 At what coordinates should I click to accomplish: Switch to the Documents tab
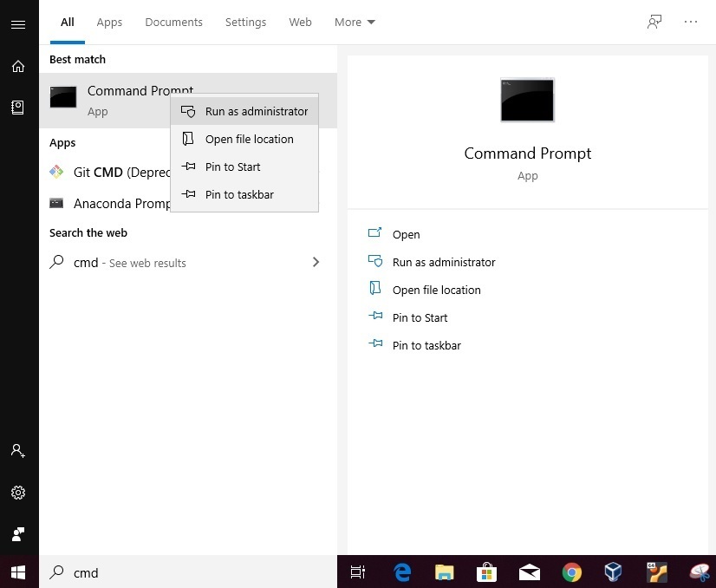pos(173,23)
